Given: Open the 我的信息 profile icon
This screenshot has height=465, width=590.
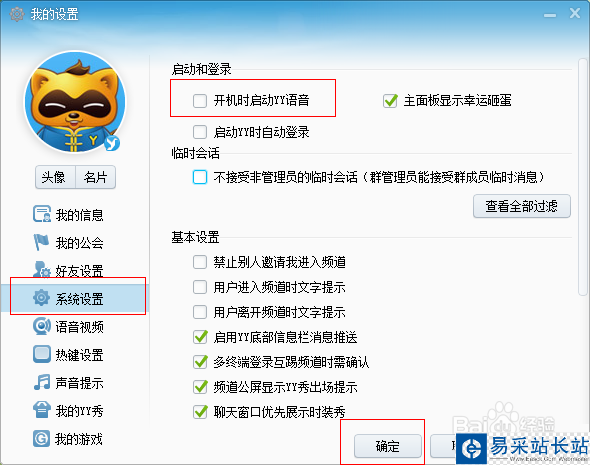Looking at the screenshot, I should point(41,214).
